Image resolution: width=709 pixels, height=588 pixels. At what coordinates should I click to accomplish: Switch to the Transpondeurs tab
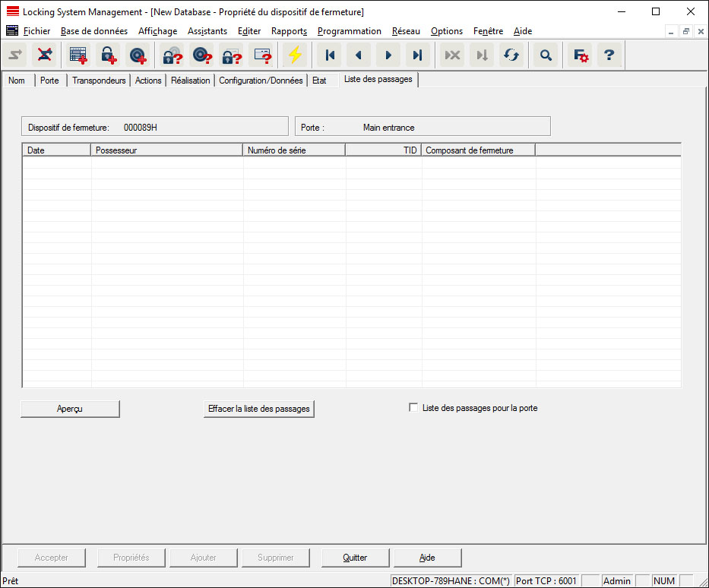point(99,81)
